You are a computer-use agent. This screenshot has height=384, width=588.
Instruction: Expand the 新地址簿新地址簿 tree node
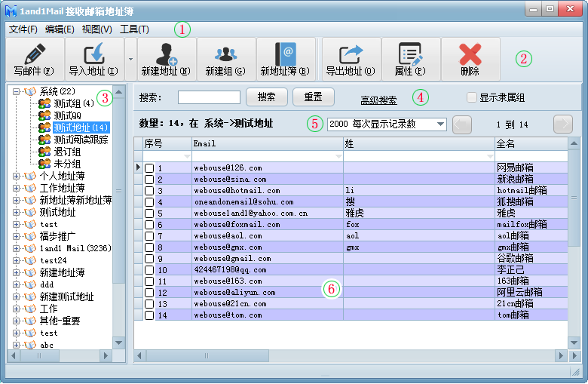click(16, 200)
